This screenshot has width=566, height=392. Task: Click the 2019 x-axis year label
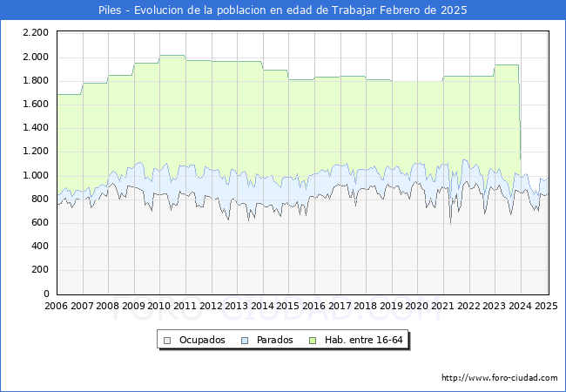coord(391,306)
